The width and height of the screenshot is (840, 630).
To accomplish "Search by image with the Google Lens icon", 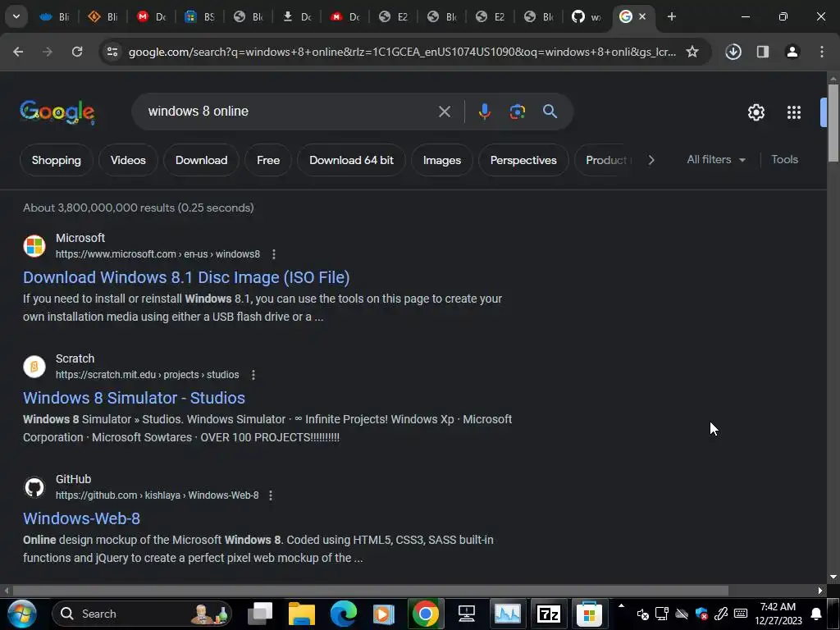I will coord(517,112).
